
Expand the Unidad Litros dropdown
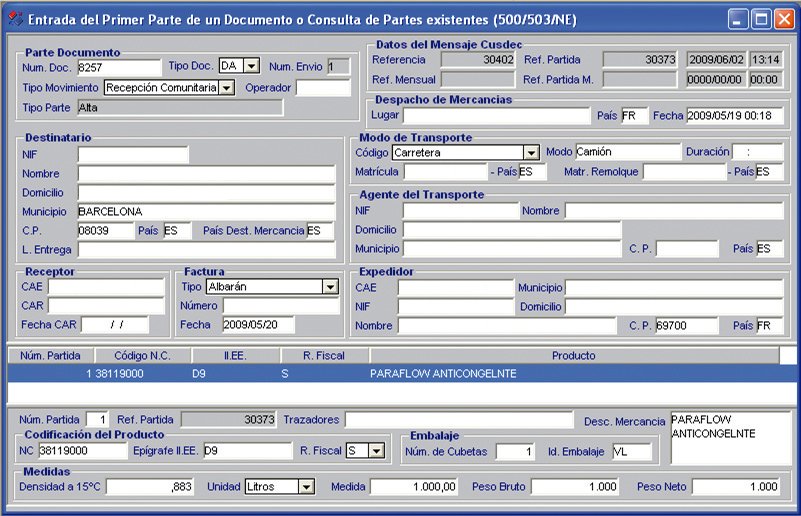[306, 487]
